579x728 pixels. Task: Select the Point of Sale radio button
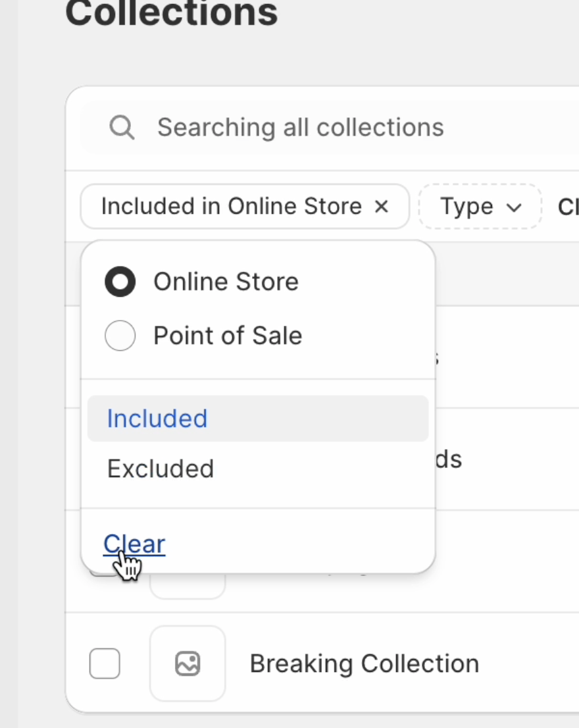(x=120, y=336)
